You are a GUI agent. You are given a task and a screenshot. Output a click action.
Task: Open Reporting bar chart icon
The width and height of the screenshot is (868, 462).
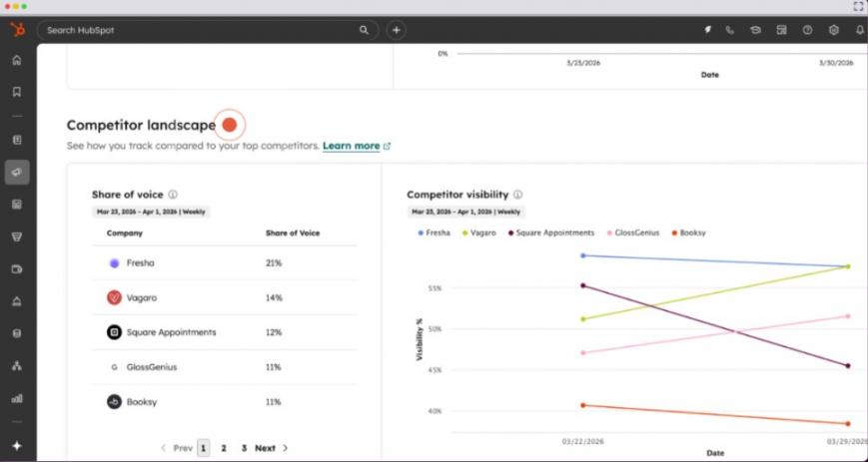[x=17, y=398]
